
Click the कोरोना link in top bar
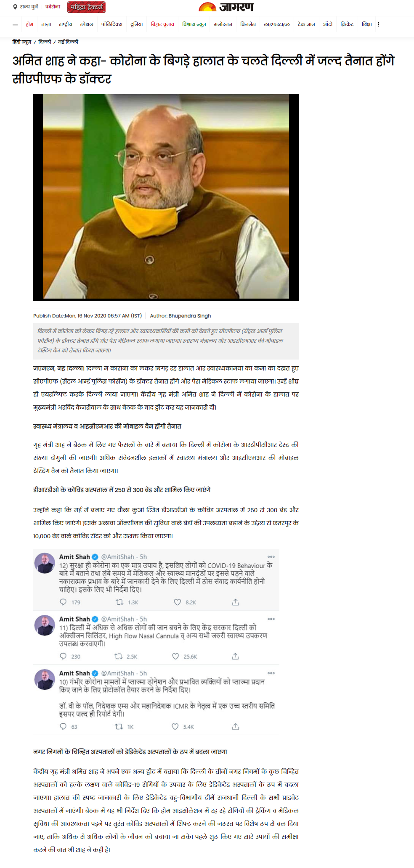[x=53, y=7]
